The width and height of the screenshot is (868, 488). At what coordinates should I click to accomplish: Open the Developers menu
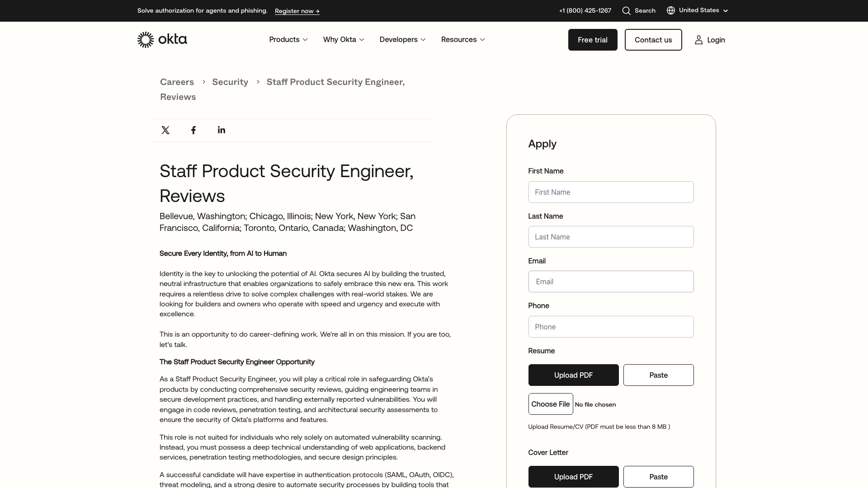click(403, 40)
